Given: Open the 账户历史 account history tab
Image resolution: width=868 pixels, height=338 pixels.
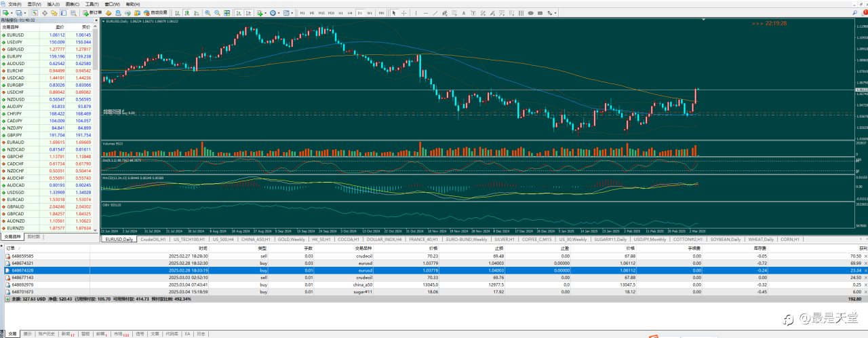Looking at the screenshot, I should coord(47,333).
